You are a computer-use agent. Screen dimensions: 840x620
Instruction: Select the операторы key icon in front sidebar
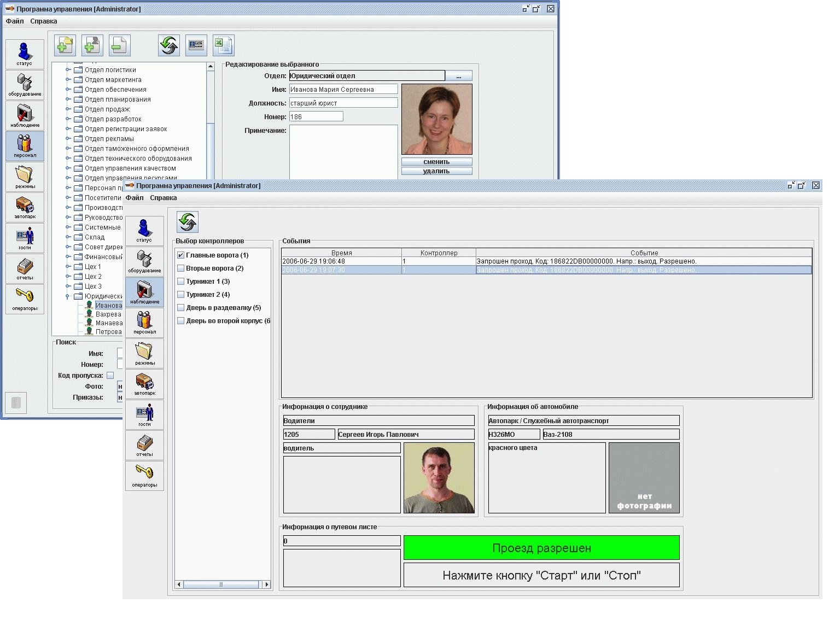pos(144,475)
